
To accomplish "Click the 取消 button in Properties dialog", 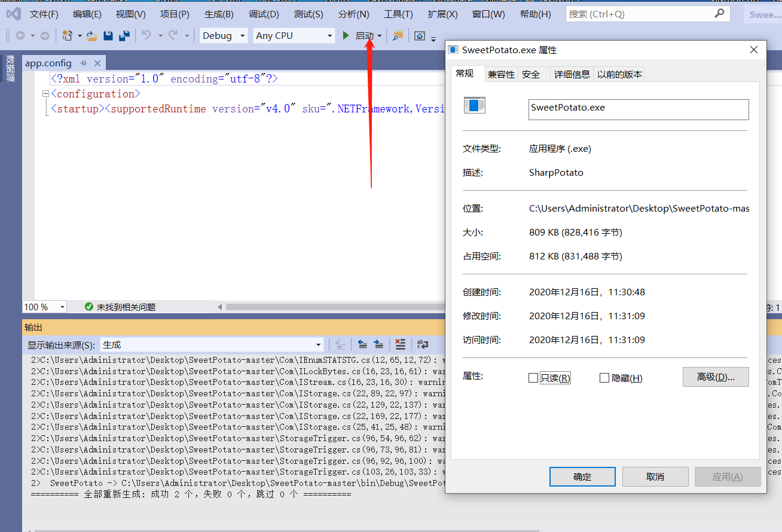I will click(x=655, y=476).
